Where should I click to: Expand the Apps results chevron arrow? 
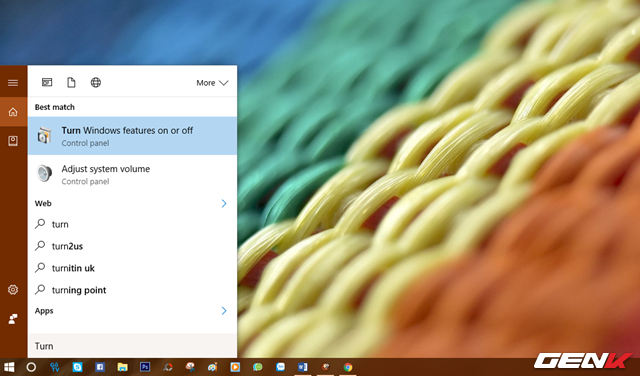click(224, 311)
